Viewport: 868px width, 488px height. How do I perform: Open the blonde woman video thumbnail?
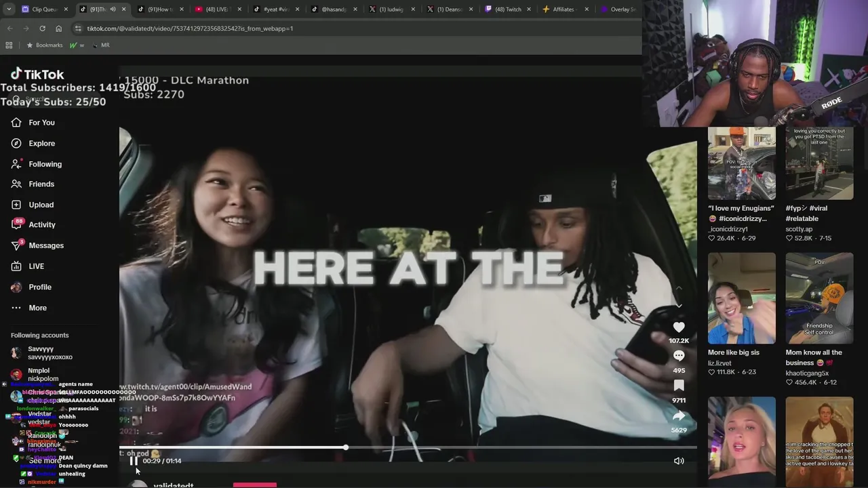click(x=742, y=442)
